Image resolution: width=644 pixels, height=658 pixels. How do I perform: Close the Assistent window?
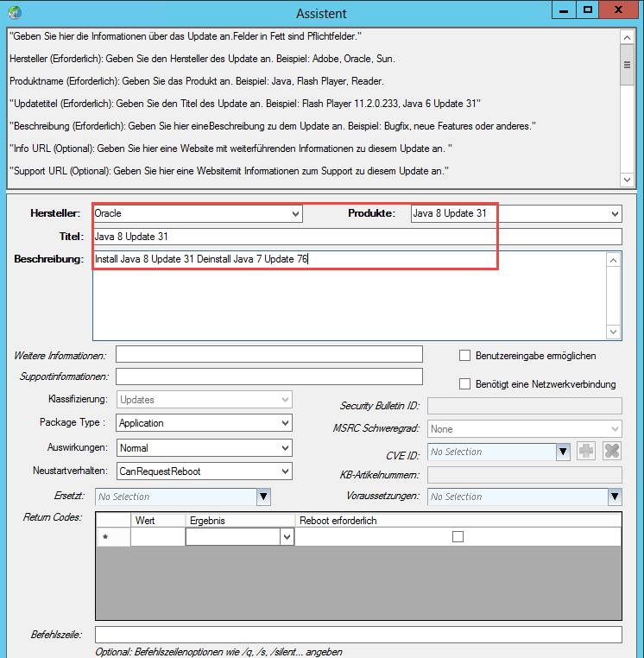click(x=618, y=10)
